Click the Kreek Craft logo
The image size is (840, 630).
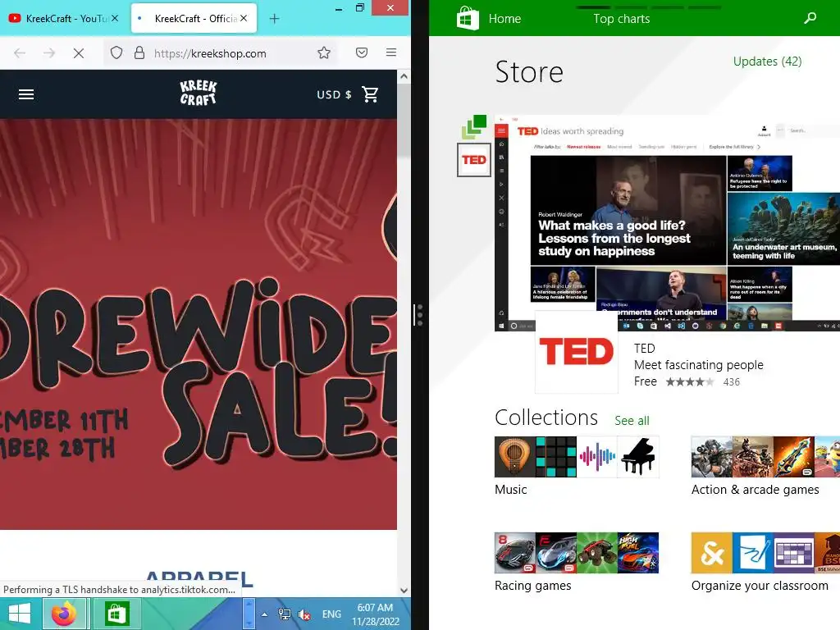199,93
